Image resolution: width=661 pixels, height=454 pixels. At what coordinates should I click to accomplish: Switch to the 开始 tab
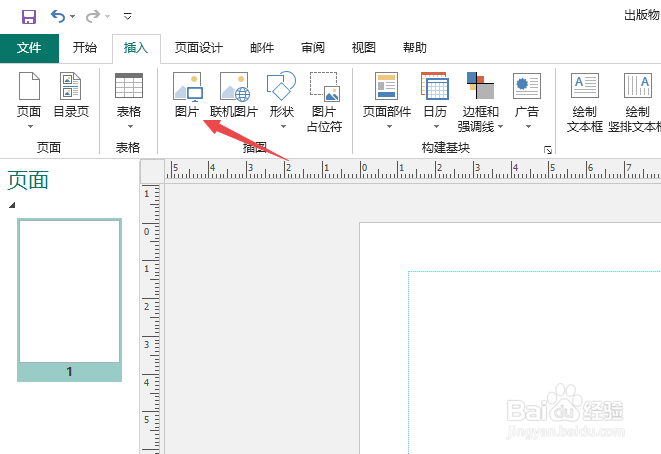85,48
